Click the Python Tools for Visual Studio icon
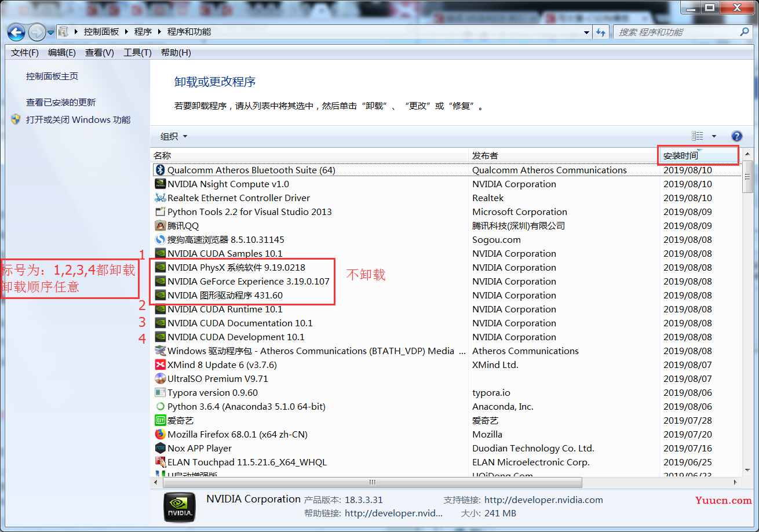This screenshot has height=532, width=759. click(160, 212)
